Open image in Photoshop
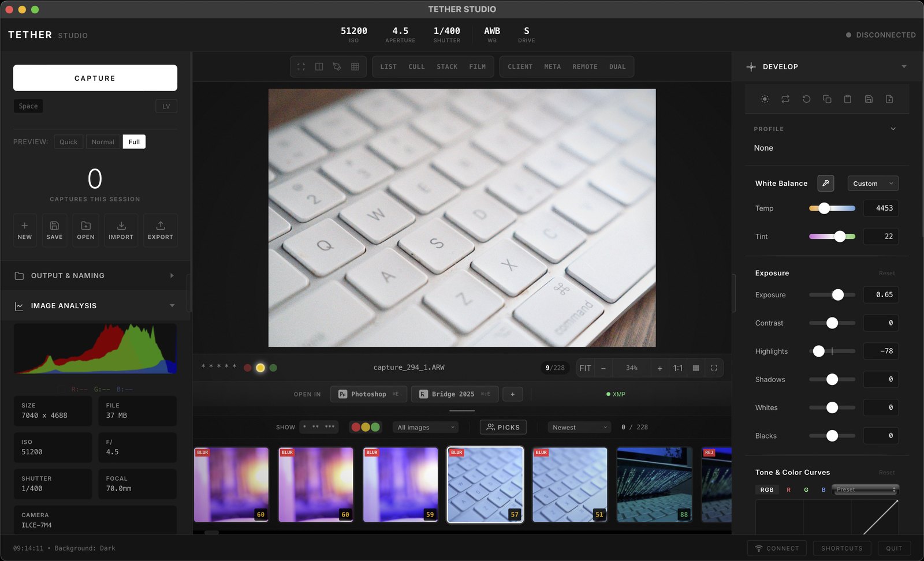Screen dimensions: 924x561 point(368,394)
